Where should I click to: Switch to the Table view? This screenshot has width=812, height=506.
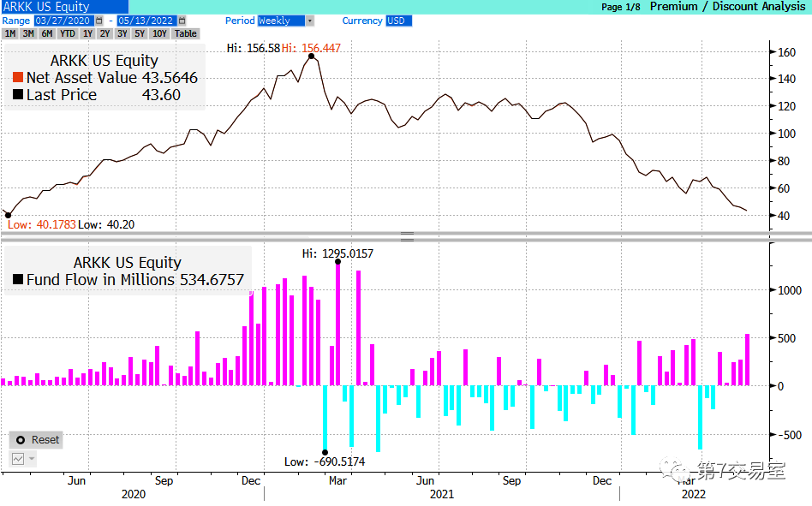coord(185,33)
